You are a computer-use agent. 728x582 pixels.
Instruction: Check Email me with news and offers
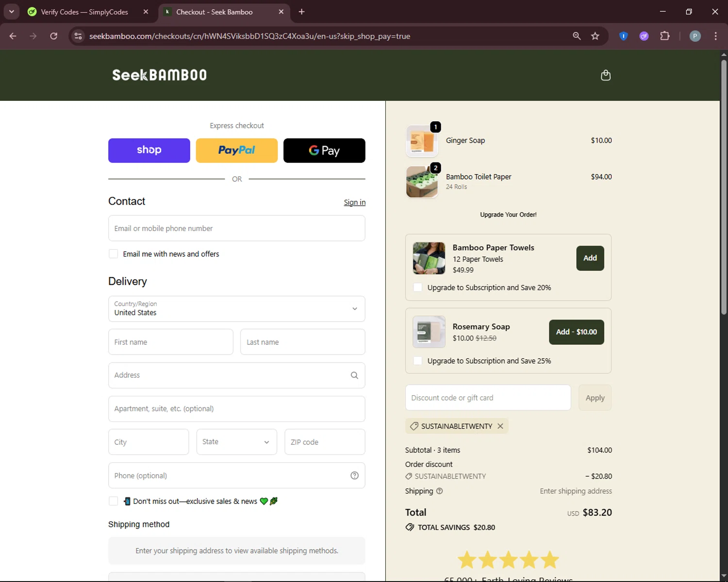click(113, 254)
